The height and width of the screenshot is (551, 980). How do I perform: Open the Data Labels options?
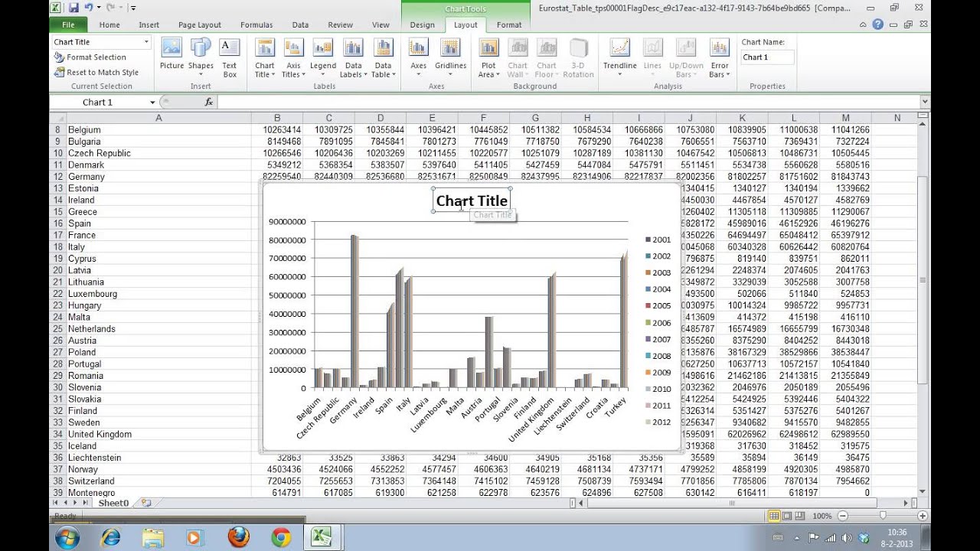pyautogui.click(x=353, y=57)
